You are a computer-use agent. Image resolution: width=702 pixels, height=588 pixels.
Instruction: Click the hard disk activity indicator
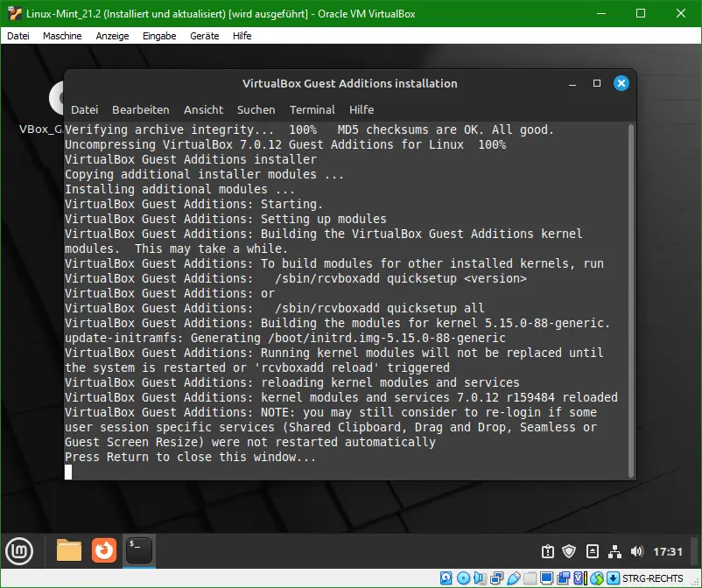pos(446,578)
